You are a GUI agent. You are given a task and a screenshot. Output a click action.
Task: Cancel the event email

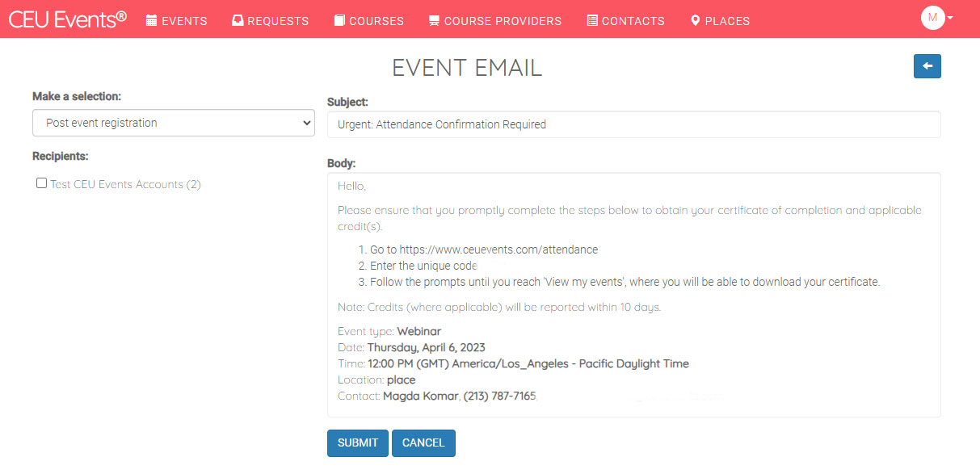pyautogui.click(x=423, y=443)
